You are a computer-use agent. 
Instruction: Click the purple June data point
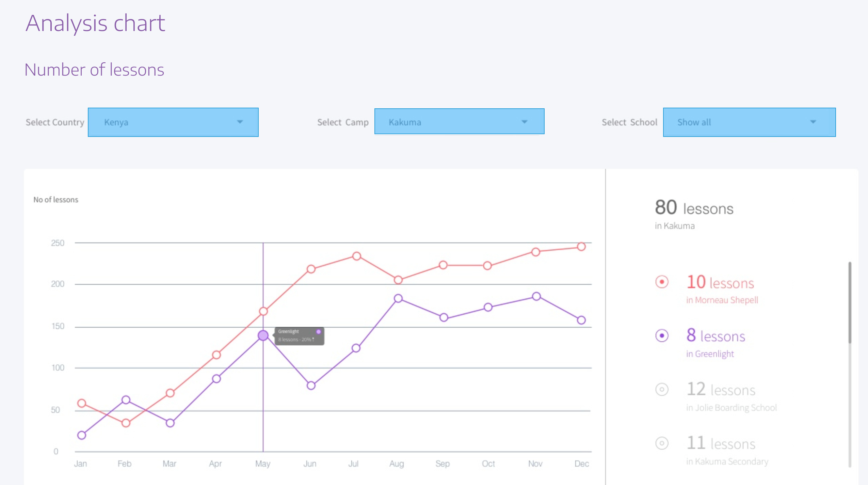click(x=311, y=386)
